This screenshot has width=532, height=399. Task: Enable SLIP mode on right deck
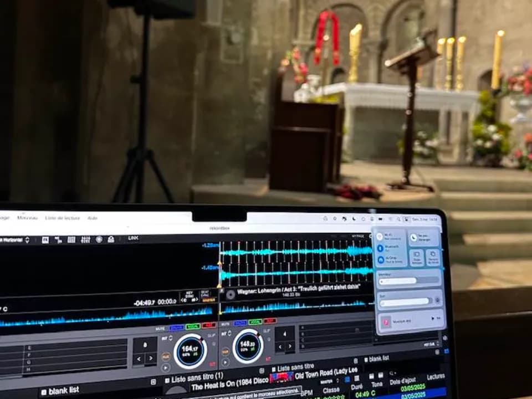click(x=267, y=330)
